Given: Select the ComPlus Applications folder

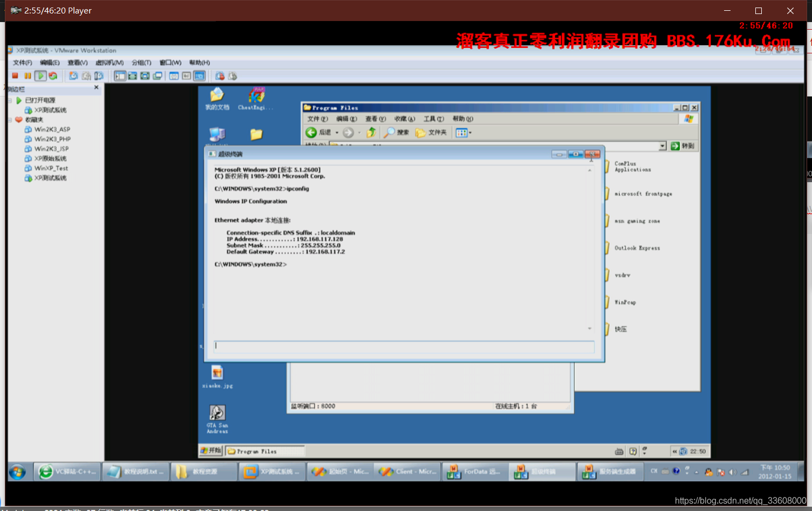Looking at the screenshot, I should click(632, 167).
